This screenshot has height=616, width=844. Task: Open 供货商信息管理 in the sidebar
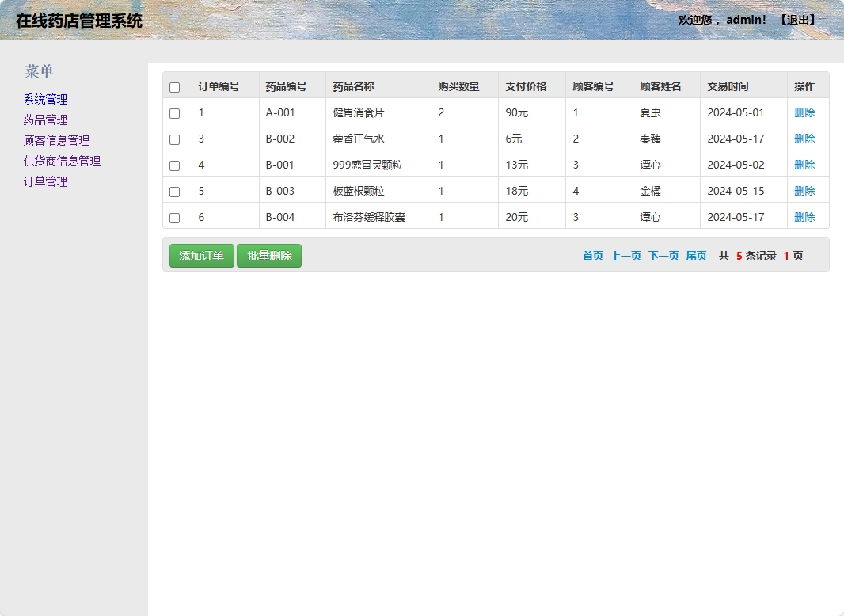pyautogui.click(x=60, y=161)
